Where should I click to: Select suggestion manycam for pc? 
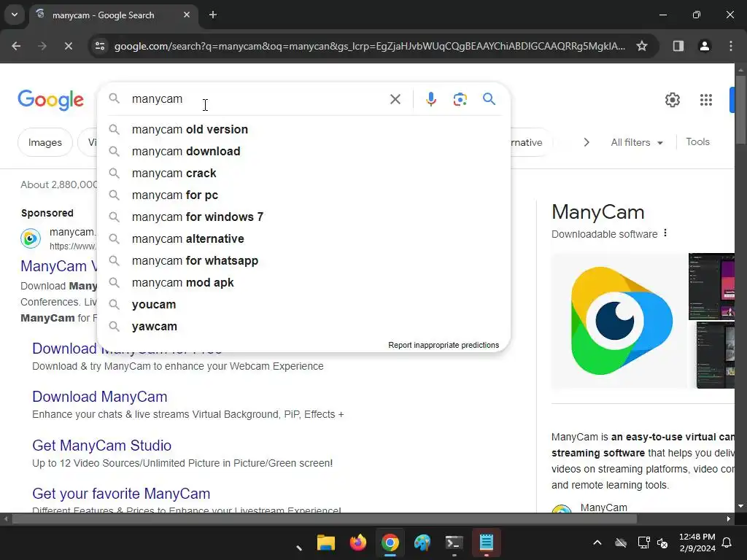(x=303, y=195)
